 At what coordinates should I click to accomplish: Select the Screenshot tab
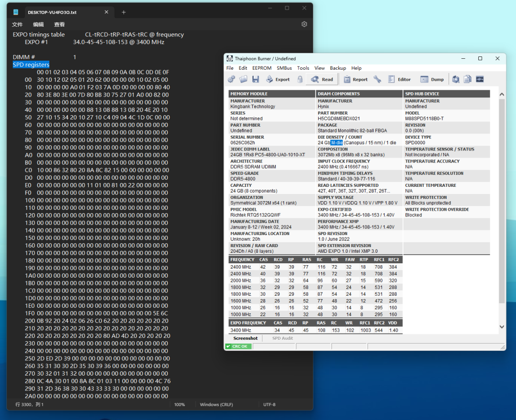[245, 338]
